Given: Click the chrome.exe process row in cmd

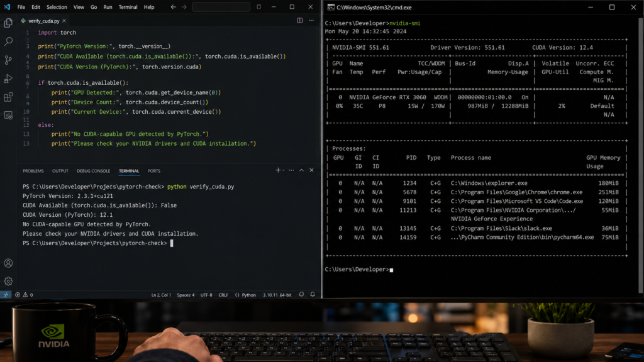Looking at the screenshot, I should pyautogui.click(x=477, y=192).
